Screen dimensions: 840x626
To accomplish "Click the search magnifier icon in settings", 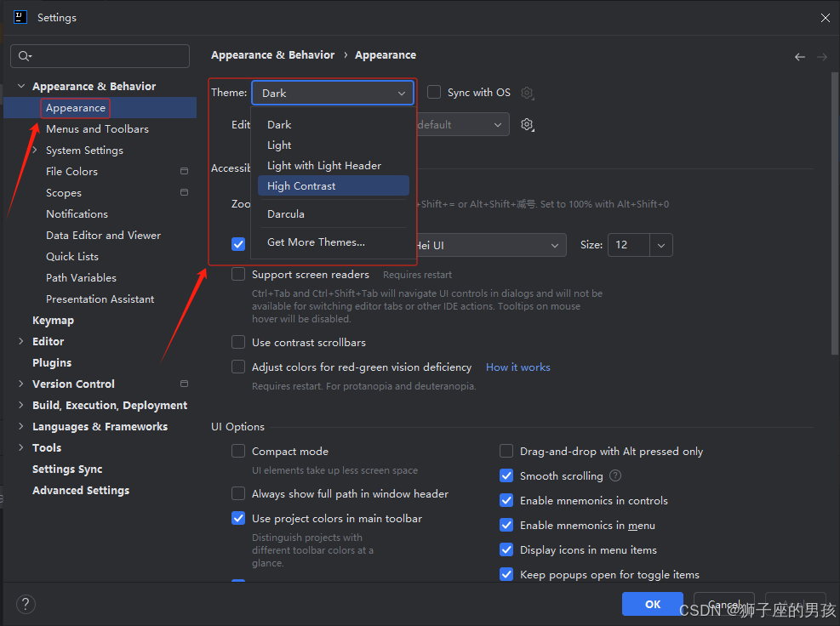I will click(24, 55).
